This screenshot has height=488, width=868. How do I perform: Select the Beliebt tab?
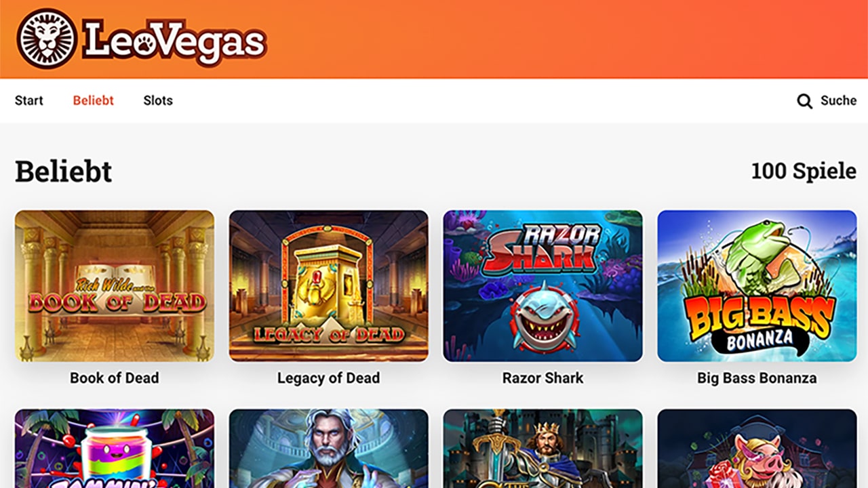[94, 100]
